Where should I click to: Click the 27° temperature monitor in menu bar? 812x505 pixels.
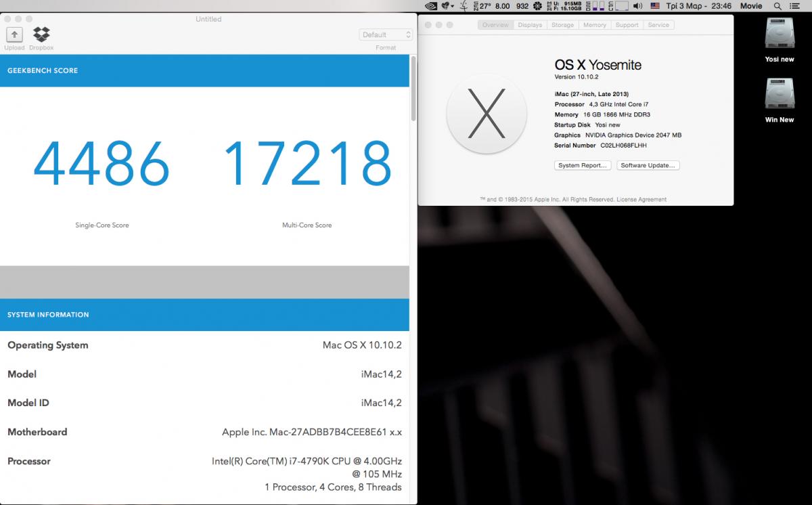482,5
